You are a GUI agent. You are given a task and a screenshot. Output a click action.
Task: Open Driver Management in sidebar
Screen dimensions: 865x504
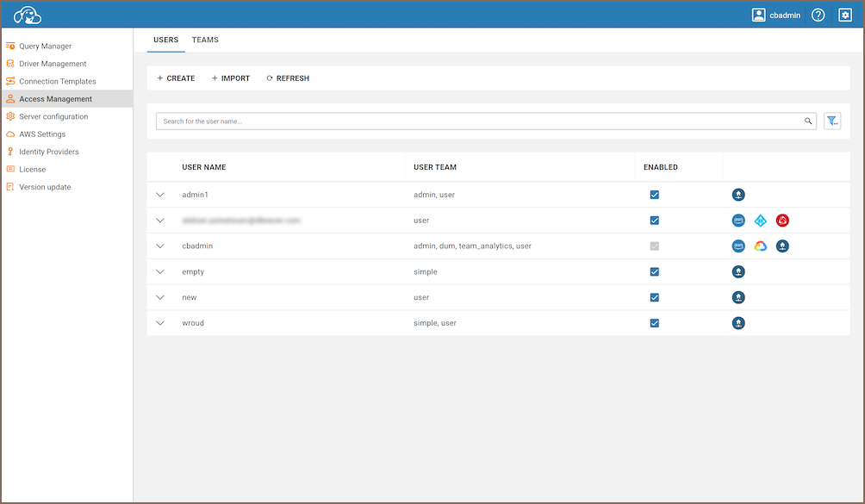(x=53, y=64)
